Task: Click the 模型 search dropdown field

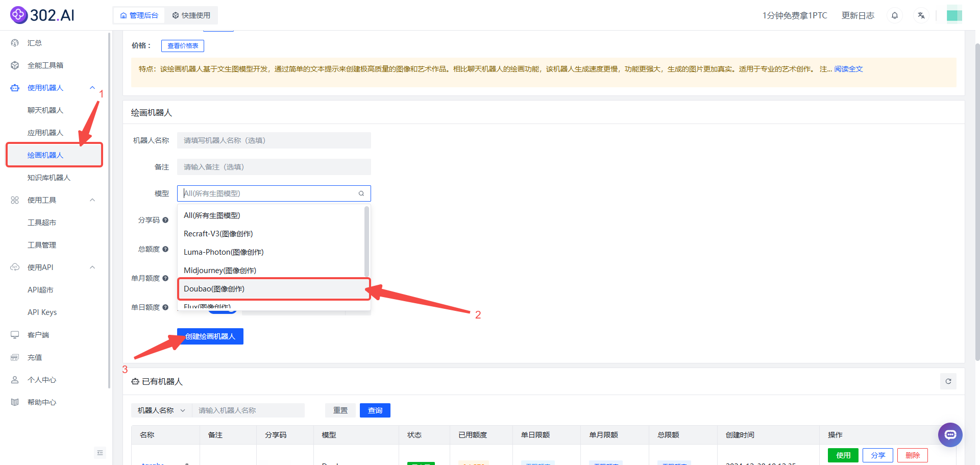Action: [274, 193]
